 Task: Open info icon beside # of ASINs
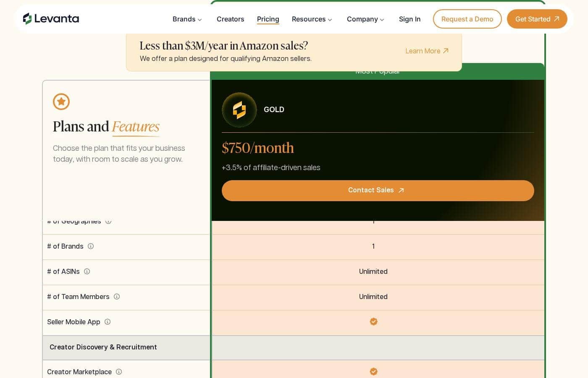pos(87,271)
